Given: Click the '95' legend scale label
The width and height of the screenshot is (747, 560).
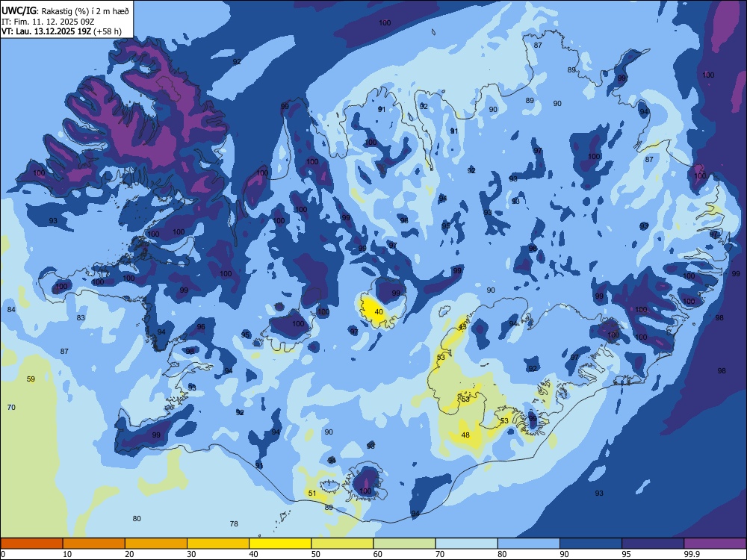Looking at the screenshot, I should click(x=627, y=554).
